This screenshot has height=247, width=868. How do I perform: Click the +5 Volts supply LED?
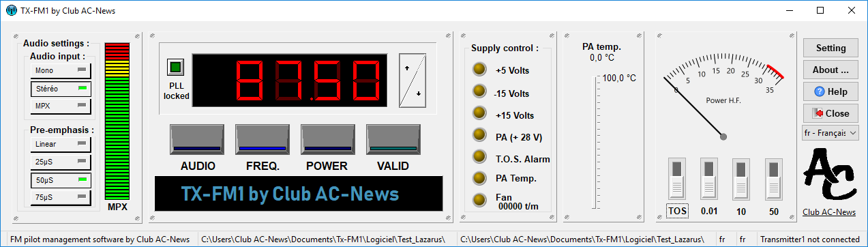480,69
